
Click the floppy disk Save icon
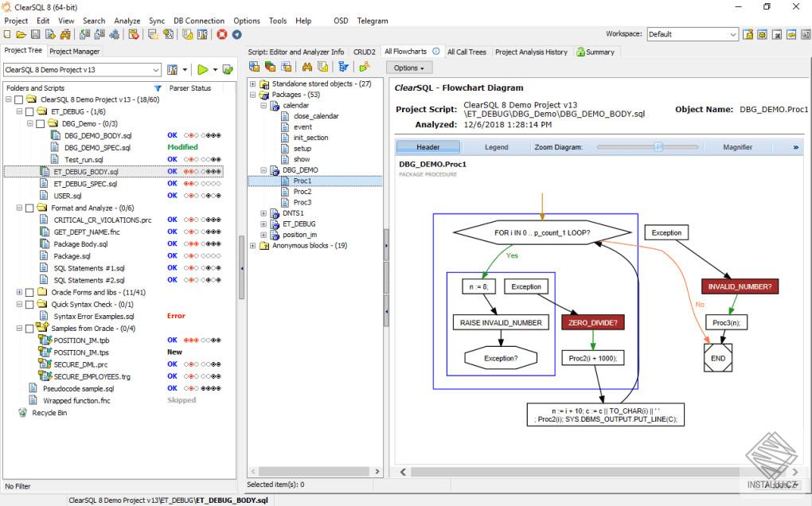[x=35, y=35]
